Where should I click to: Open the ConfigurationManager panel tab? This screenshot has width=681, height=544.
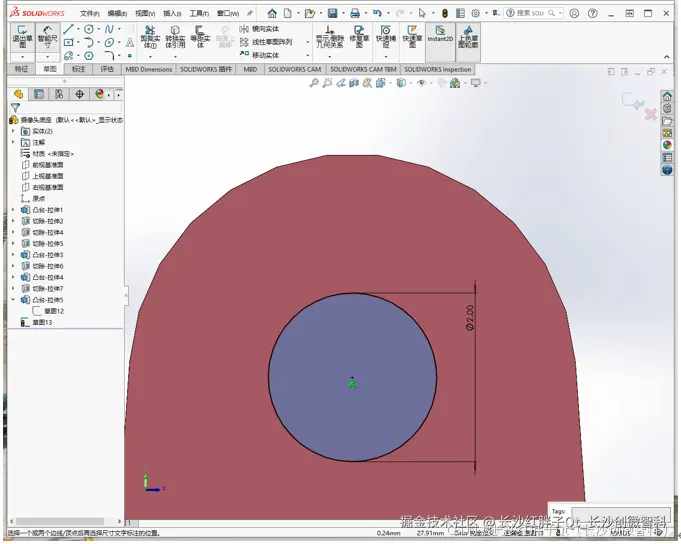[x=59, y=94]
